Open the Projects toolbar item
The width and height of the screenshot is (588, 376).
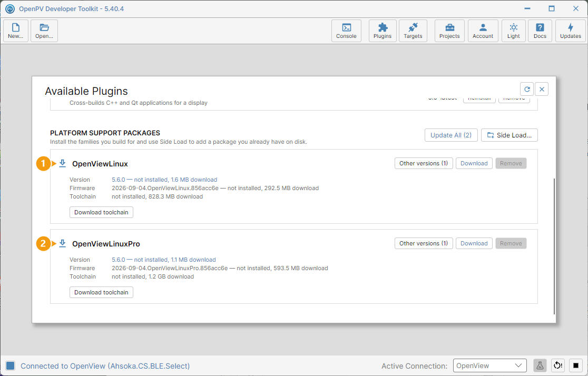[x=449, y=31]
